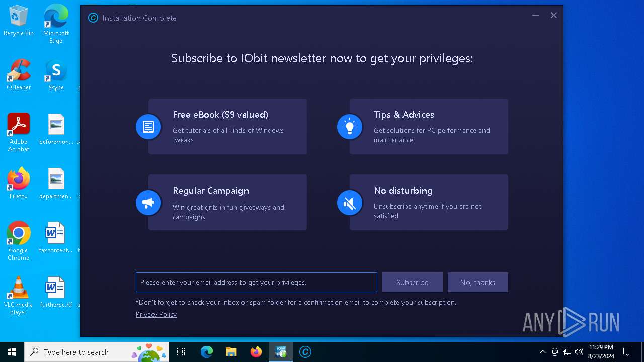Image resolution: width=644 pixels, height=362 pixels.
Task: Launch Firefox from the taskbar
Action: pyautogui.click(x=256, y=352)
